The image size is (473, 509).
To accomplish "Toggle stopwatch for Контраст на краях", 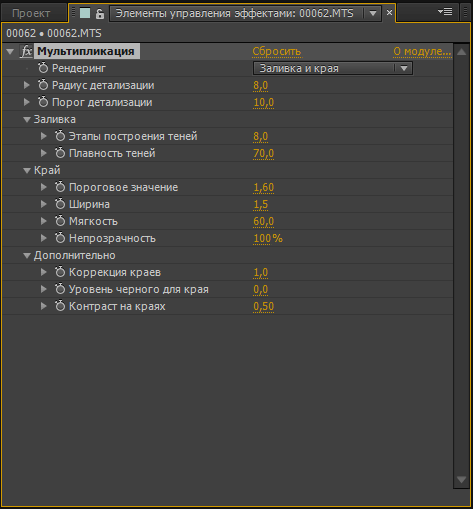I will tap(60, 306).
